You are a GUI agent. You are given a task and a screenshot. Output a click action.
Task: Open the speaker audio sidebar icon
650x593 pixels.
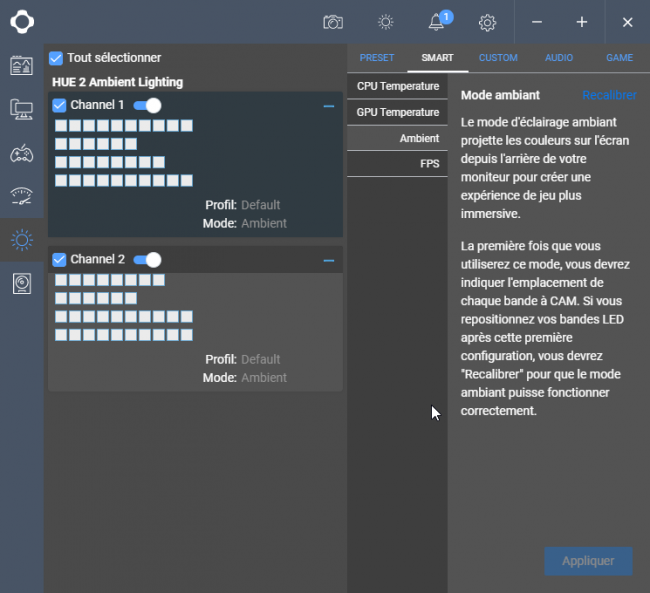22,284
